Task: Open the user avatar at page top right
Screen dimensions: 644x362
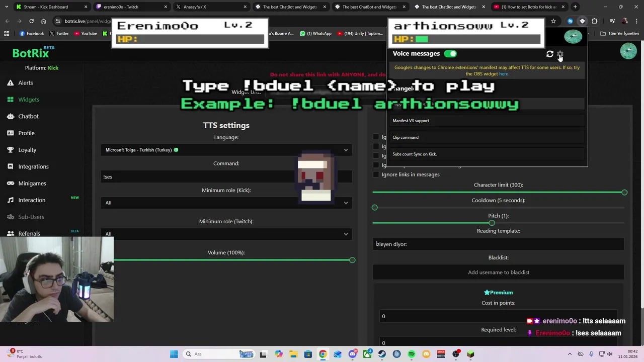Action: tap(628, 51)
